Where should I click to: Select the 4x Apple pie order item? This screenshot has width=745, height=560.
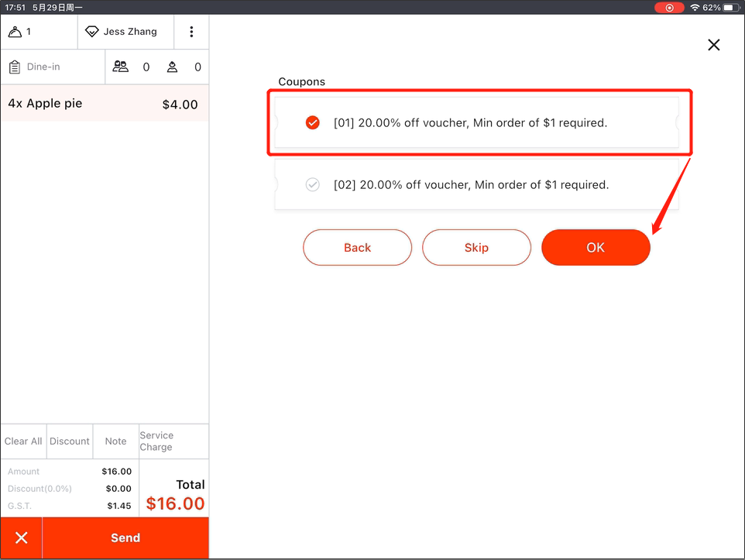click(104, 104)
